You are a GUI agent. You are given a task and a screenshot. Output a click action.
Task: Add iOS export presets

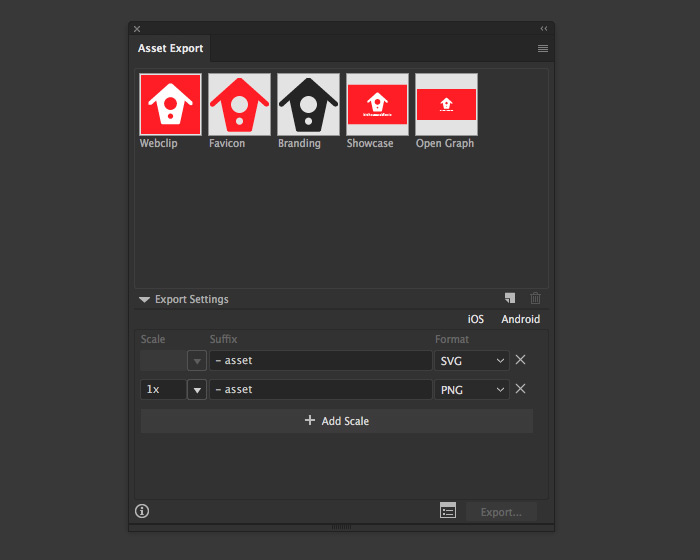[476, 319]
